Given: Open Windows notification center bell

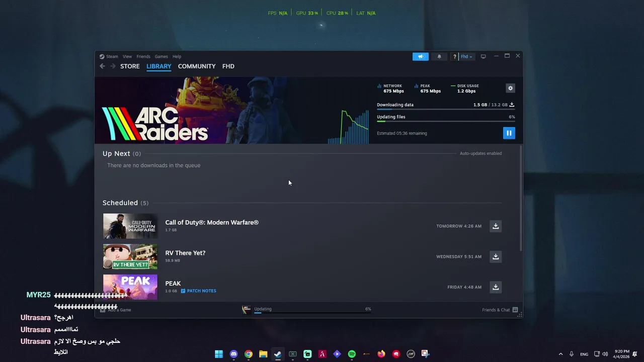Looking at the screenshot, I should [635, 354].
